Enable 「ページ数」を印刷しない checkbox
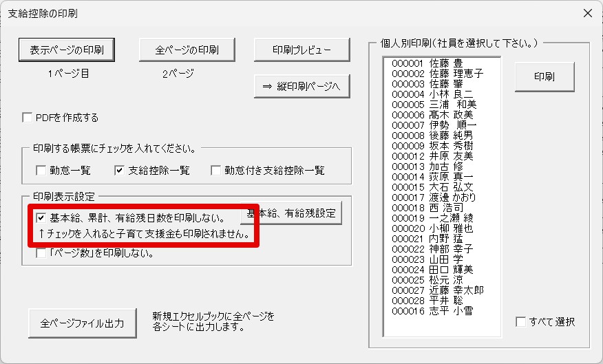The image size is (603, 364). [x=41, y=253]
